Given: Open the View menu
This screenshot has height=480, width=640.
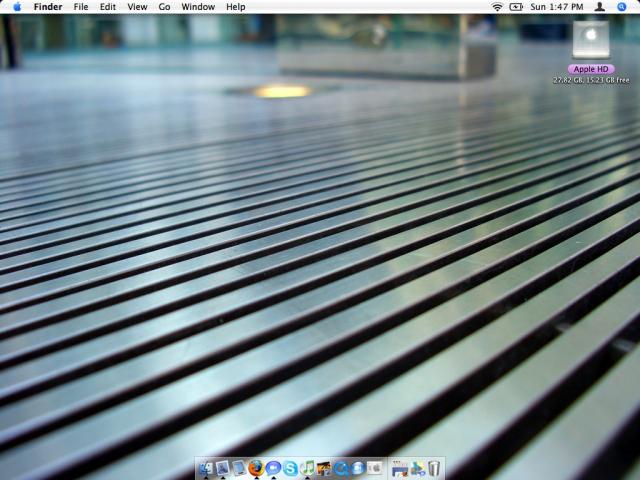Looking at the screenshot, I should tap(137, 7).
